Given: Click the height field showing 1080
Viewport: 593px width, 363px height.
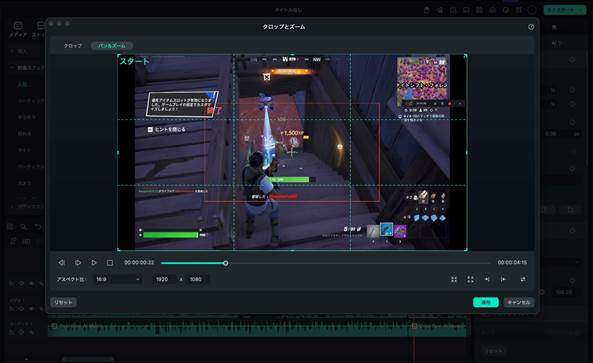Looking at the screenshot, I should (197, 279).
